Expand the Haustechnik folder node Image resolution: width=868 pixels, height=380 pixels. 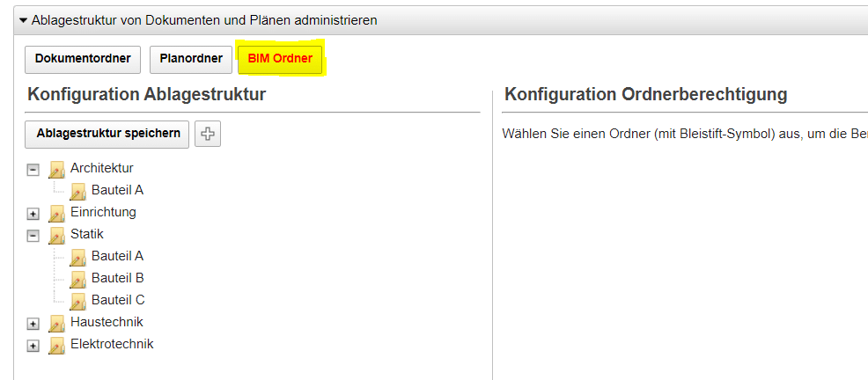(x=33, y=324)
